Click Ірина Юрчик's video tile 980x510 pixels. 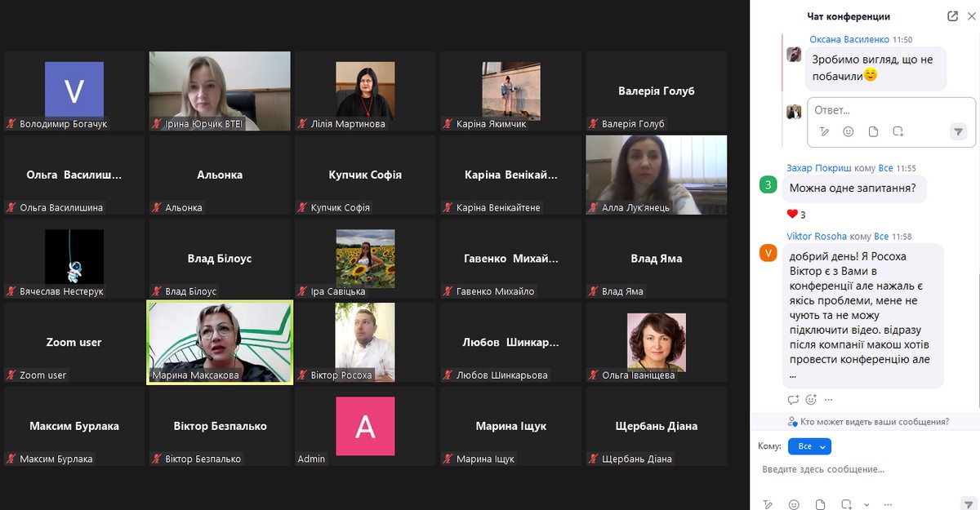[219, 90]
